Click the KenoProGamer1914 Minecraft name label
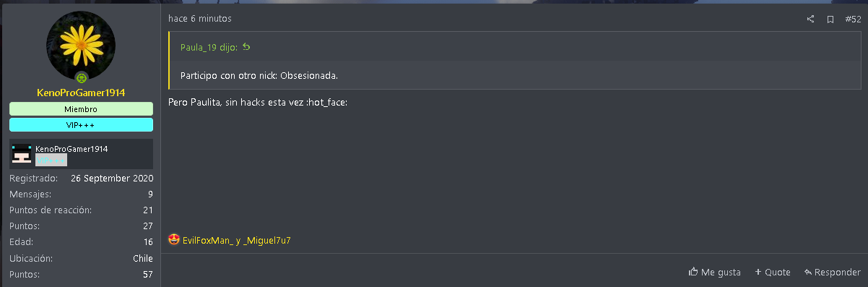This screenshot has height=287, width=868. pos(71,149)
